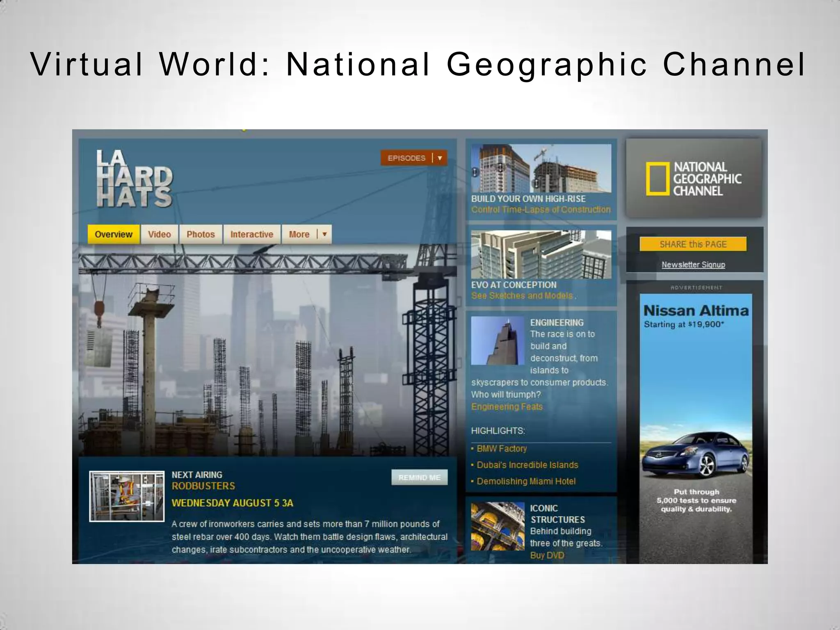Select the Overview tab
The width and height of the screenshot is (840, 630).
(x=114, y=234)
